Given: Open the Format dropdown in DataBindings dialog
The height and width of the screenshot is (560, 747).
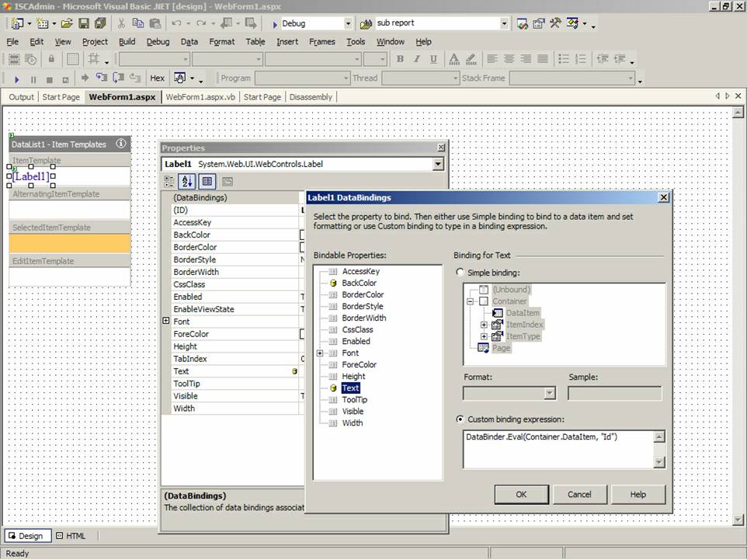Looking at the screenshot, I should [x=550, y=393].
